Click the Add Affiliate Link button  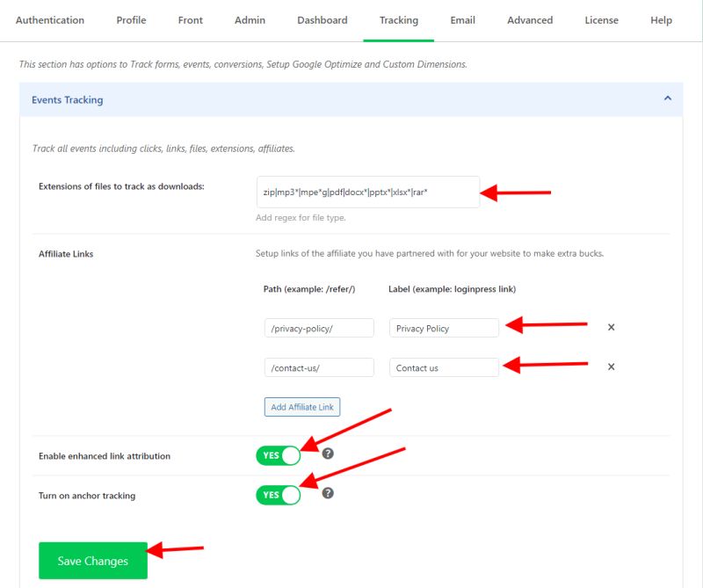pos(302,407)
